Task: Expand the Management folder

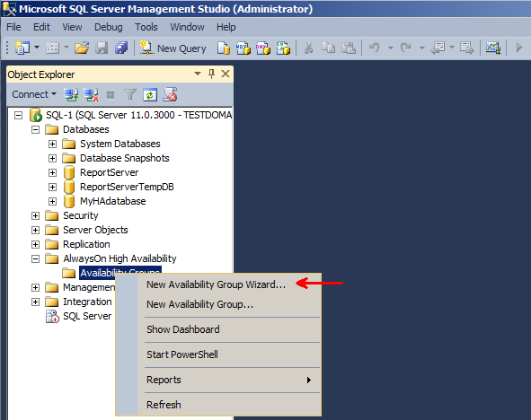Action: [35, 288]
